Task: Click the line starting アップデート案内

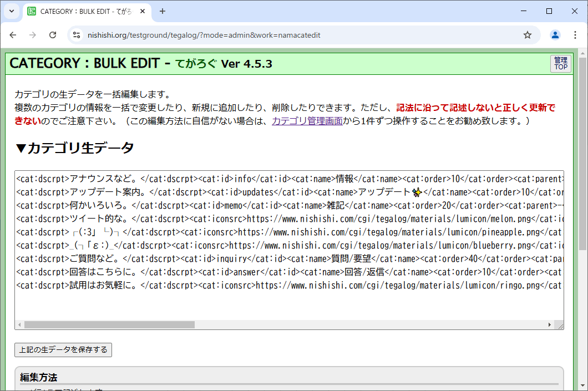Action: point(290,192)
